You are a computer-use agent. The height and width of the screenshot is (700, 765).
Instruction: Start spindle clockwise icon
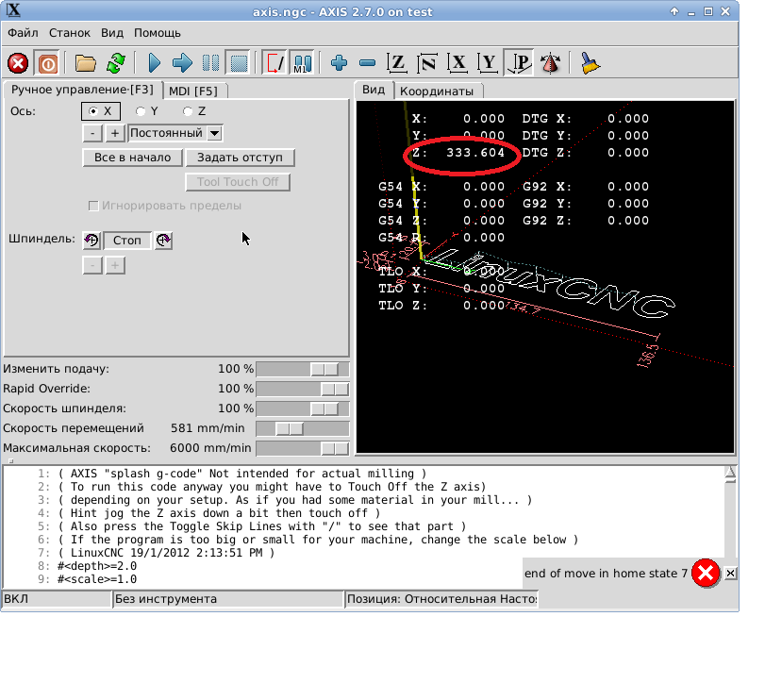point(163,240)
